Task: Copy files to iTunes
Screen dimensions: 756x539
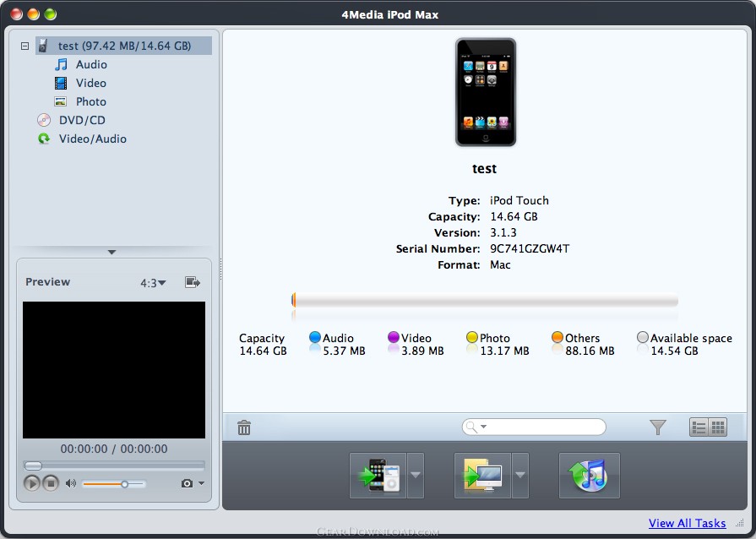Action: point(590,476)
